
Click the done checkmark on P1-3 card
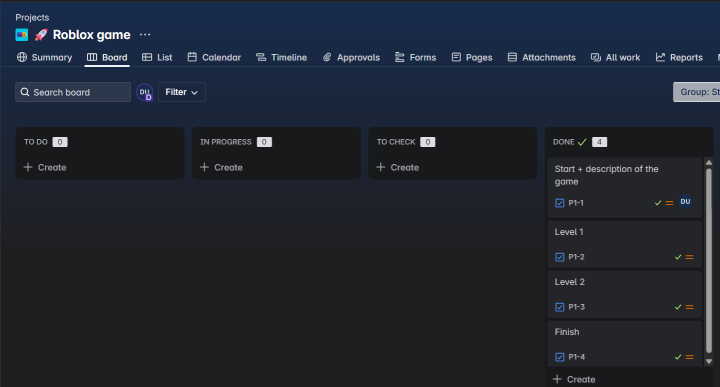point(678,307)
